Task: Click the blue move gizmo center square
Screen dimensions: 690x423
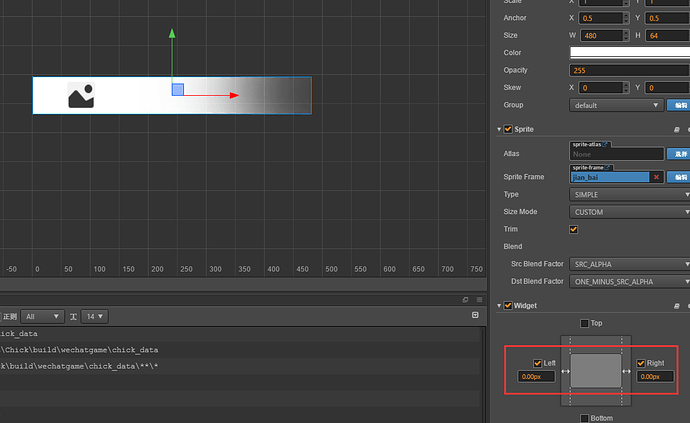Action: click(x=178, y=90)
